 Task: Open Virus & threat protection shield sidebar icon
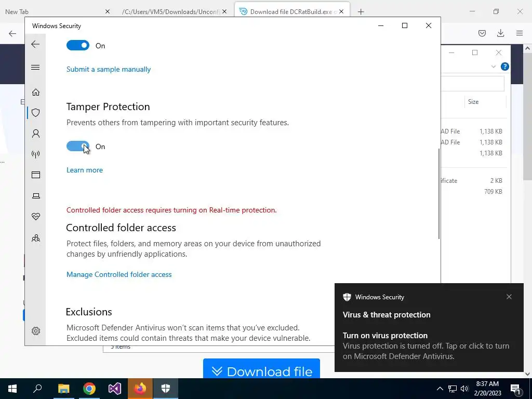click(x=36, y=113)
